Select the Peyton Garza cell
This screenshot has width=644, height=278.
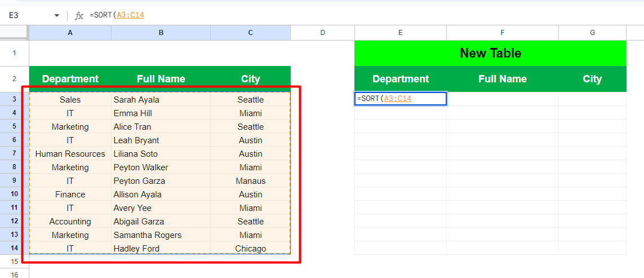[x=161, y=181]
